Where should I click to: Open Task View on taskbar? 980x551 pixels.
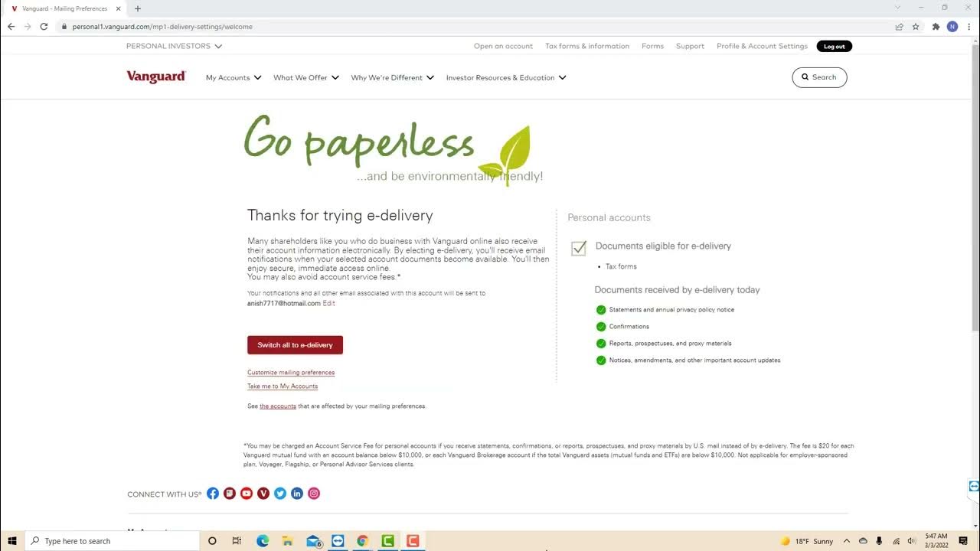237,541
